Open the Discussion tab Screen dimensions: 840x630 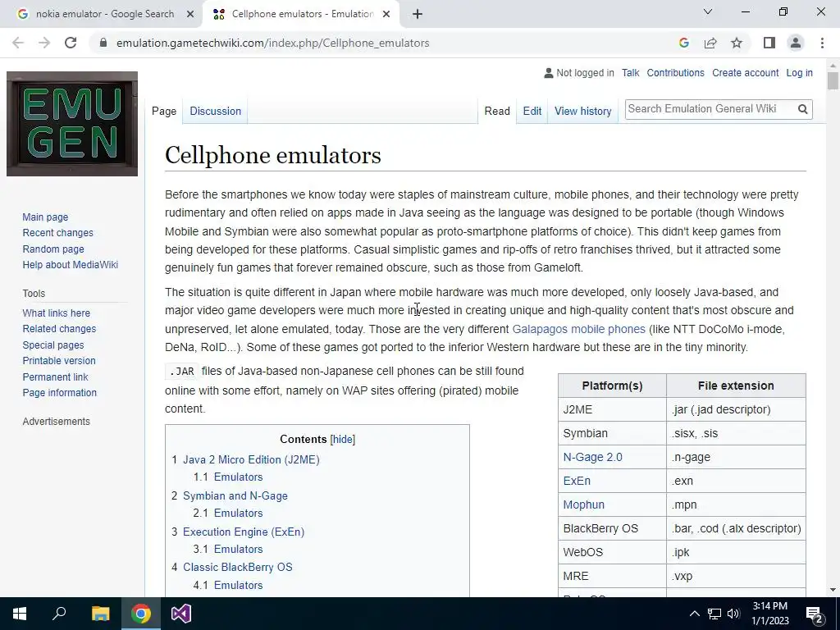point(216,111)
